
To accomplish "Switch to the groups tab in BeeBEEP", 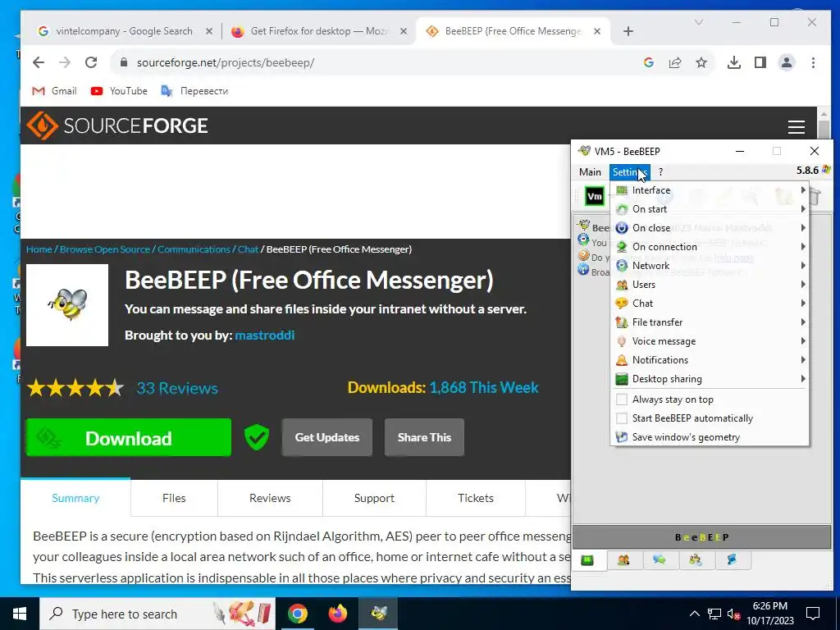I will point(696,560).
